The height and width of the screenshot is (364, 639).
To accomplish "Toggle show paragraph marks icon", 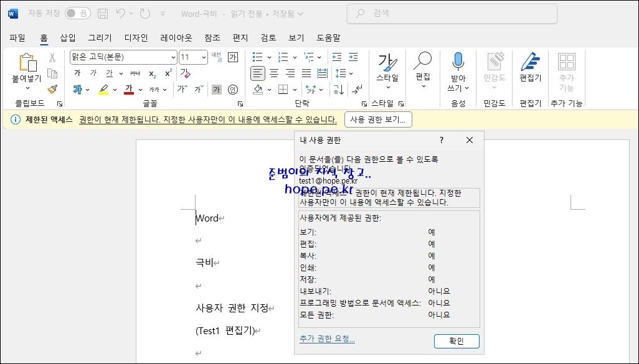I will (x=357, y=89).
